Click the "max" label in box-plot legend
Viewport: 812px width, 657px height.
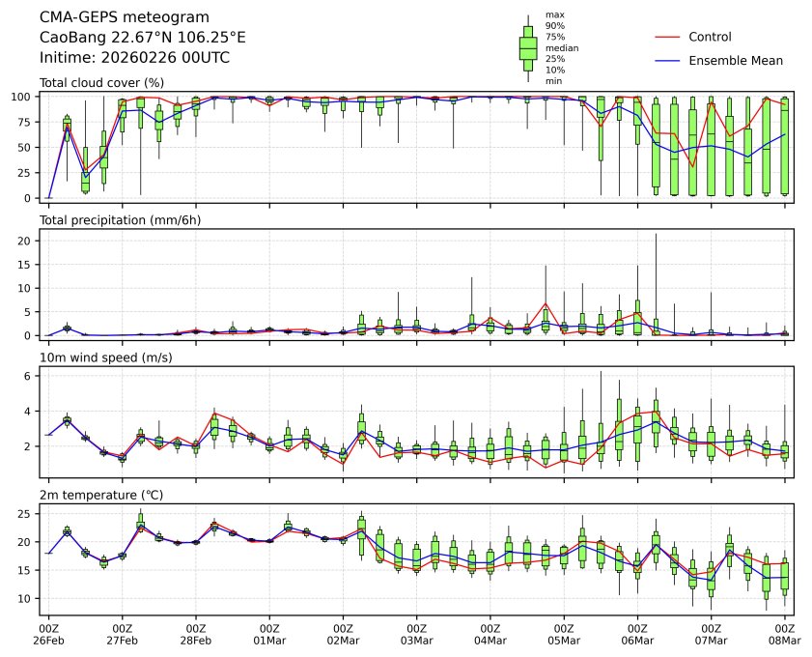[553, 14]
